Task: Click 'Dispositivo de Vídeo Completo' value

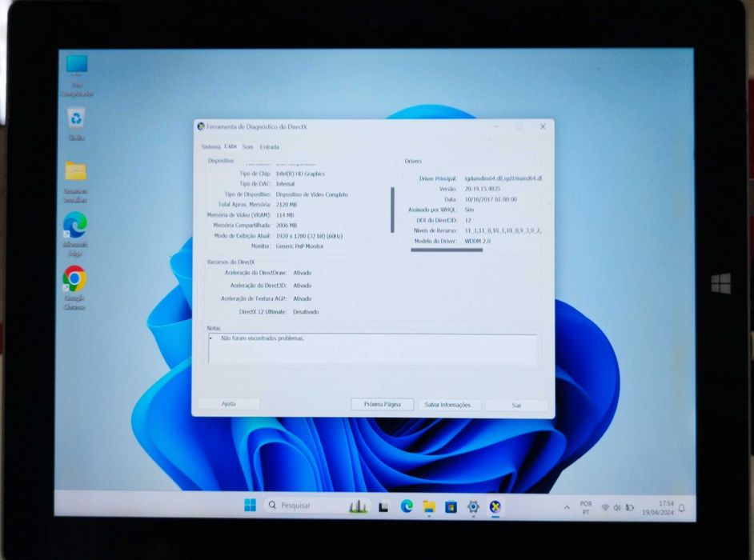Action: click(x=311, y=194)
